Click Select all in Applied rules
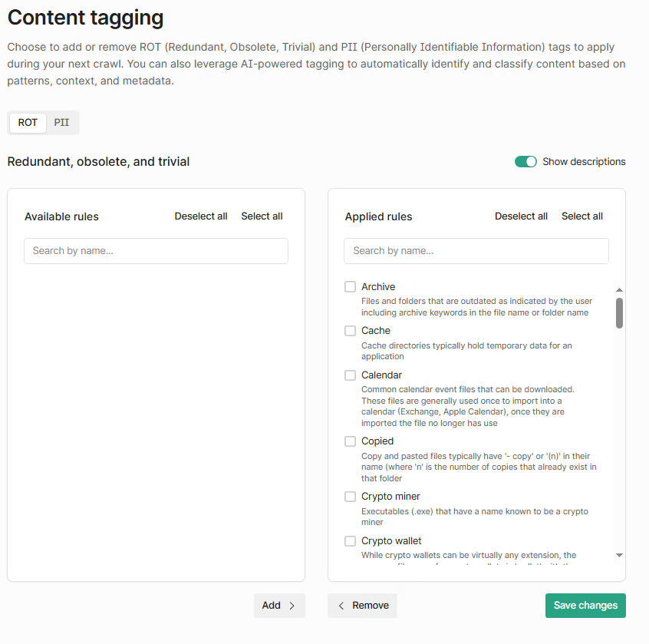649x644 pixels. (x=581, y=216)
